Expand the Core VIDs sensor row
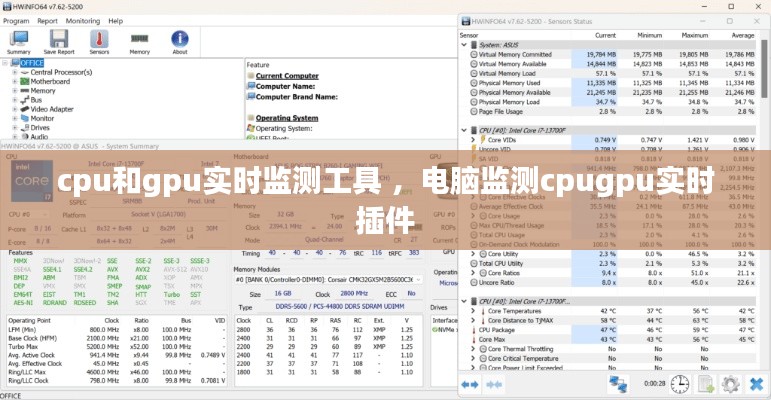This screenshot has height=400, width=771. pyautogui.click(x=473, y=140)
